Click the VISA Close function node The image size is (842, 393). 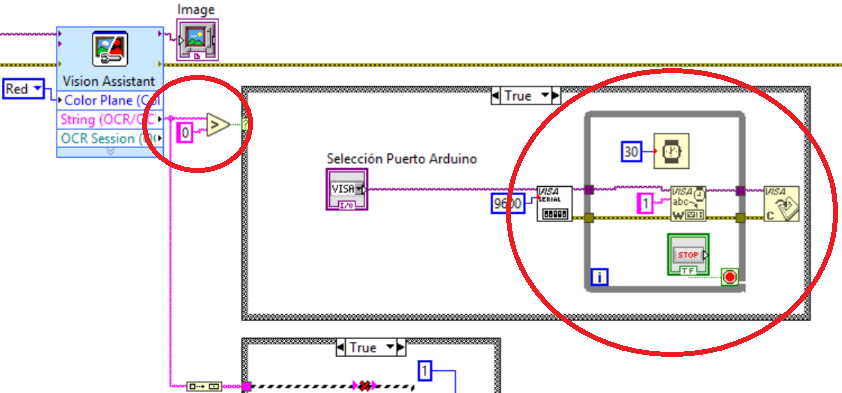point(781,203)
